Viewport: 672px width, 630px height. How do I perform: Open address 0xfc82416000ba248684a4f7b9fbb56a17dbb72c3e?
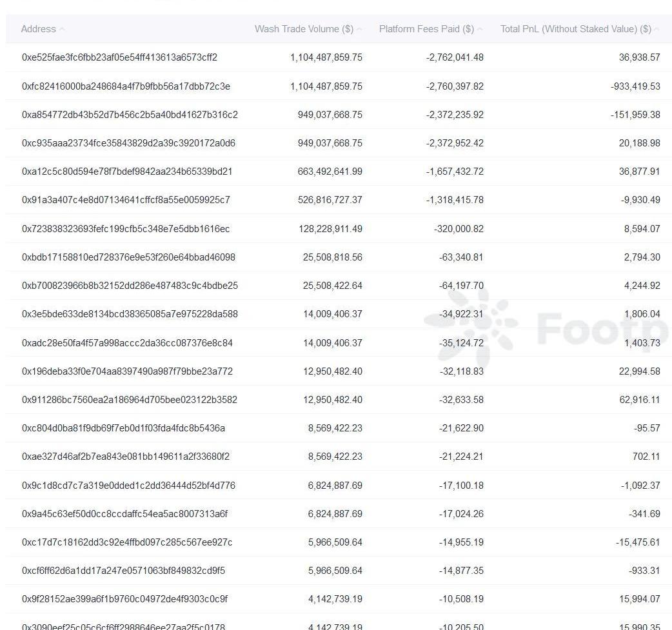(x=126, y=86)
